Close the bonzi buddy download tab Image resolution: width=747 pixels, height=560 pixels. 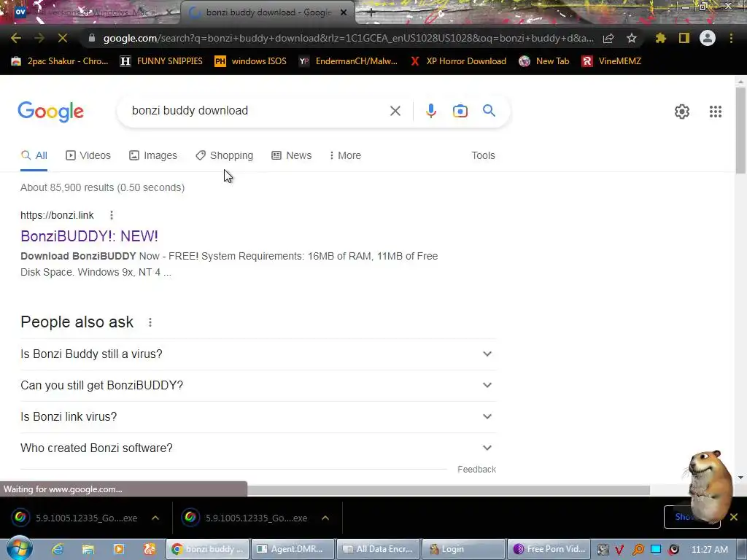coord(344,12)
